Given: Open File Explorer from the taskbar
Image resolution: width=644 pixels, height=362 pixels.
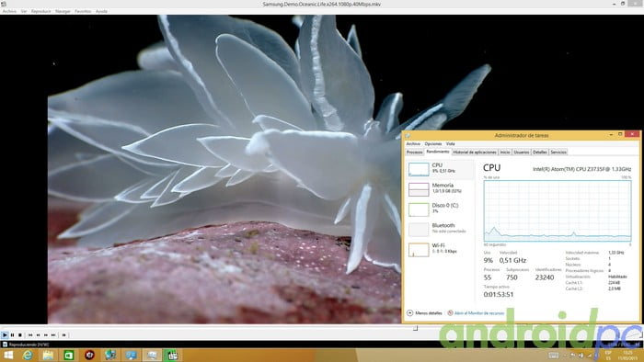Looking at the screenshot, I should (x=48, y=355).
